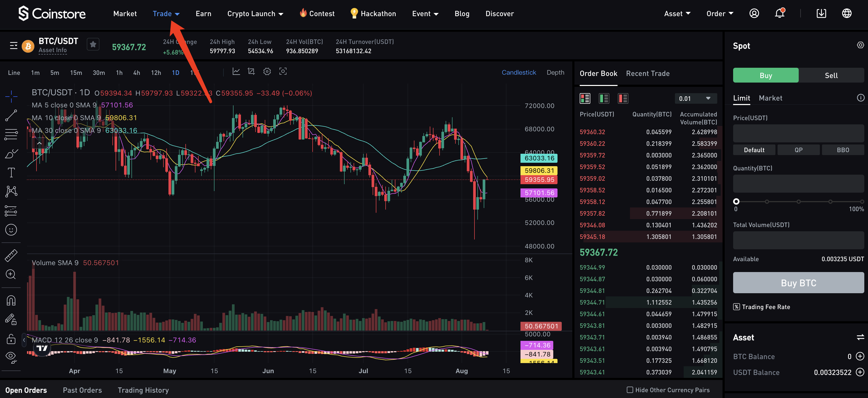Switch to Past Orders tab
The image size is (868, 398).
pyautogui.click(x=82, y=390)
